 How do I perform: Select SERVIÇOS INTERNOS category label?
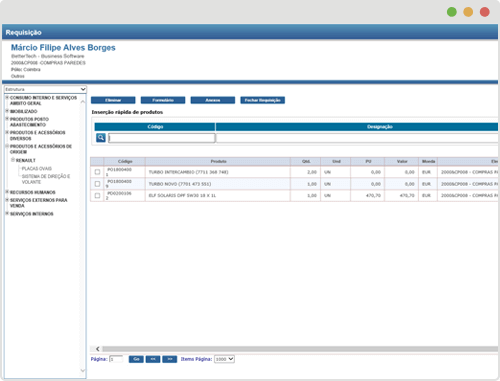point(32,214)
